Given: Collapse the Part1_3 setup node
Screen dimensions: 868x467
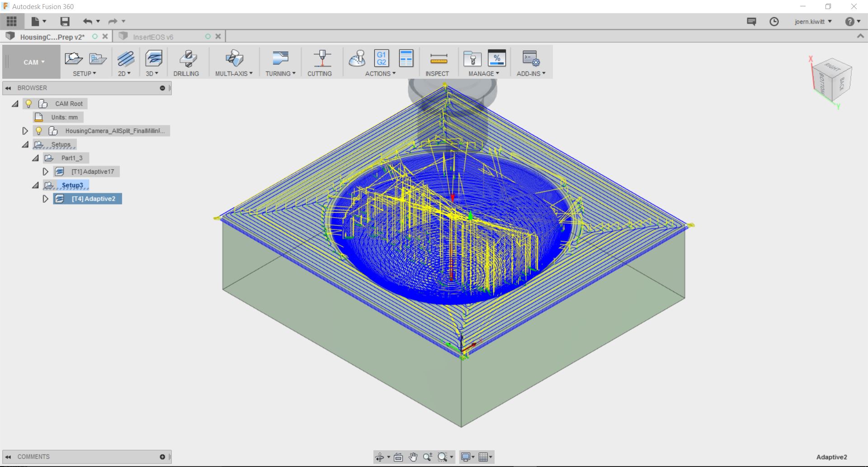Looking at the screenshot, I should 35,158.
